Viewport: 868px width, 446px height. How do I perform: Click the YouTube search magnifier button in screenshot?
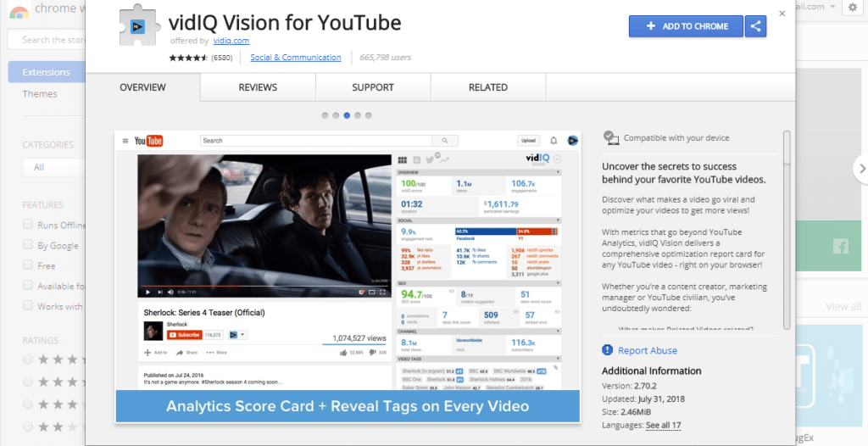coord(445,141)
